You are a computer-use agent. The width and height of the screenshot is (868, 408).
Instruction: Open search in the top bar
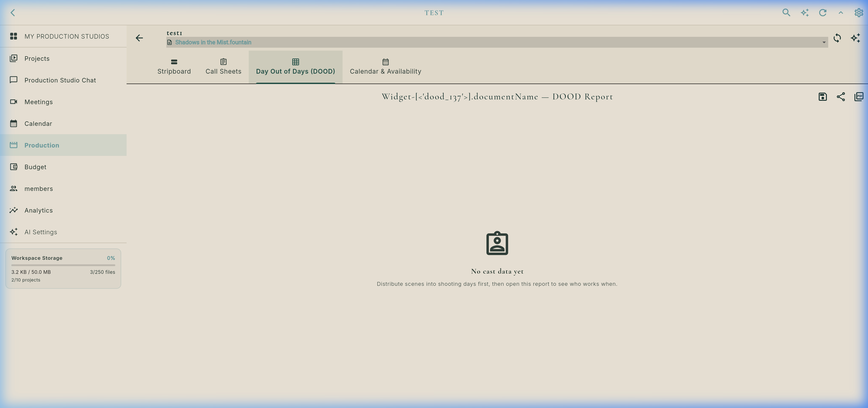click(786, 13)
